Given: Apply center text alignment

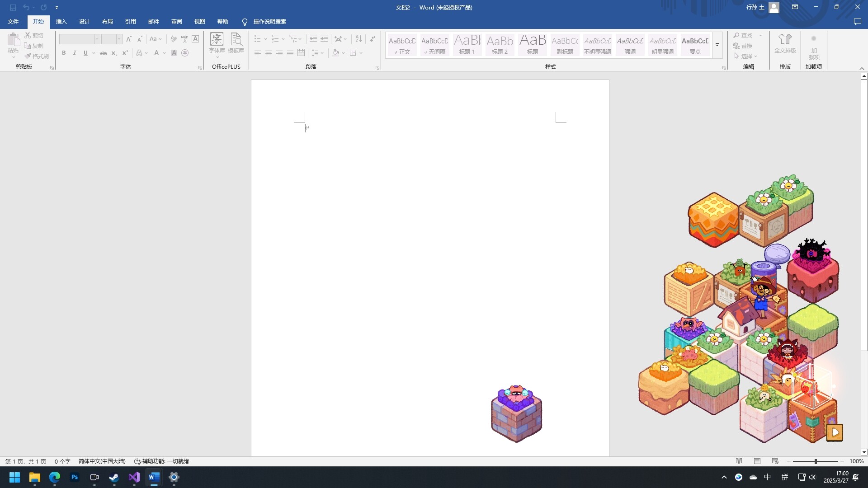Looking at the screenshot, I should (269, 52).
